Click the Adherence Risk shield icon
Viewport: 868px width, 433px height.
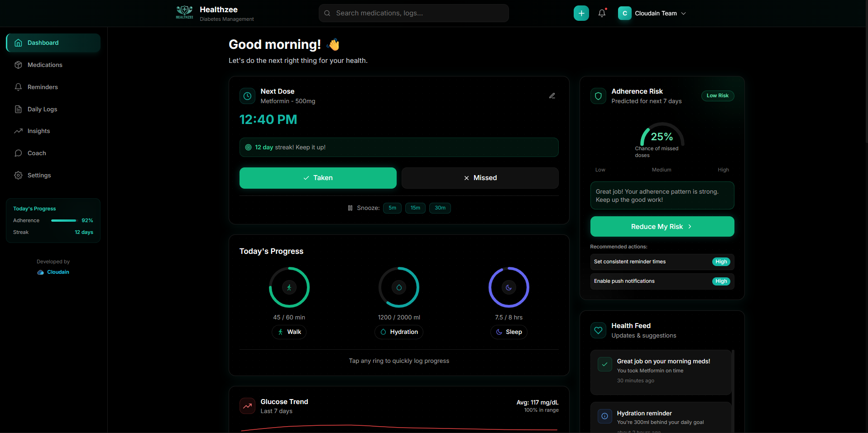pos(598,96)
